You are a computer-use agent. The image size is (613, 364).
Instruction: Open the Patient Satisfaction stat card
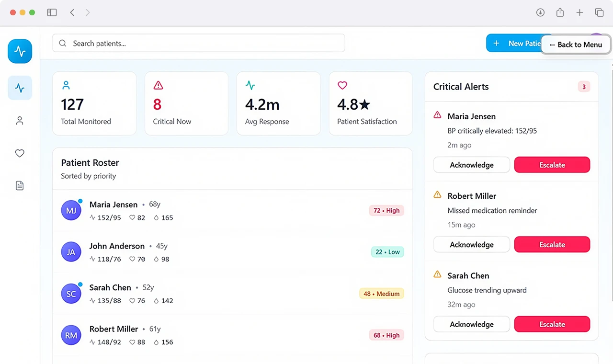pos(371,103)
